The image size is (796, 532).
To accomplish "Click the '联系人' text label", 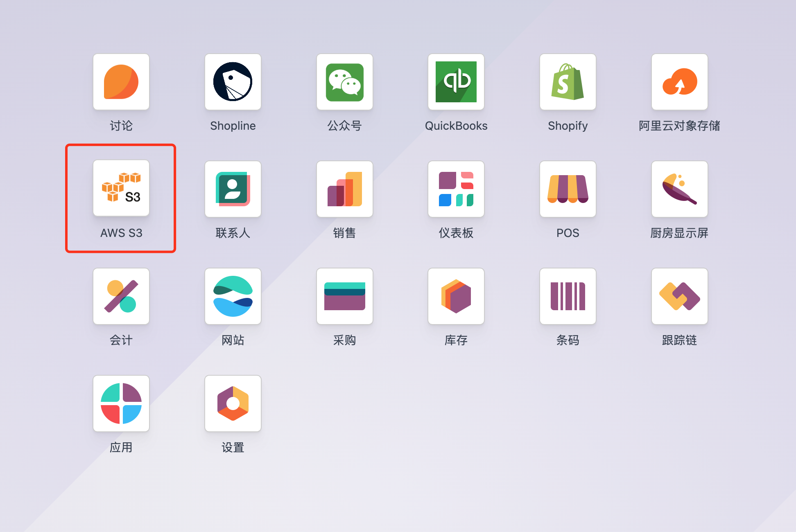I will pos(233,233).
